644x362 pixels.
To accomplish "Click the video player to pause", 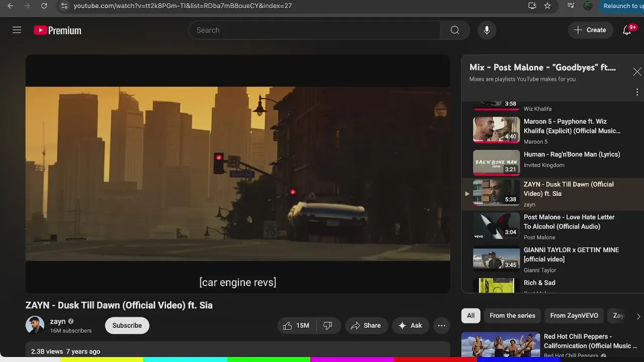I will [237, 173].
